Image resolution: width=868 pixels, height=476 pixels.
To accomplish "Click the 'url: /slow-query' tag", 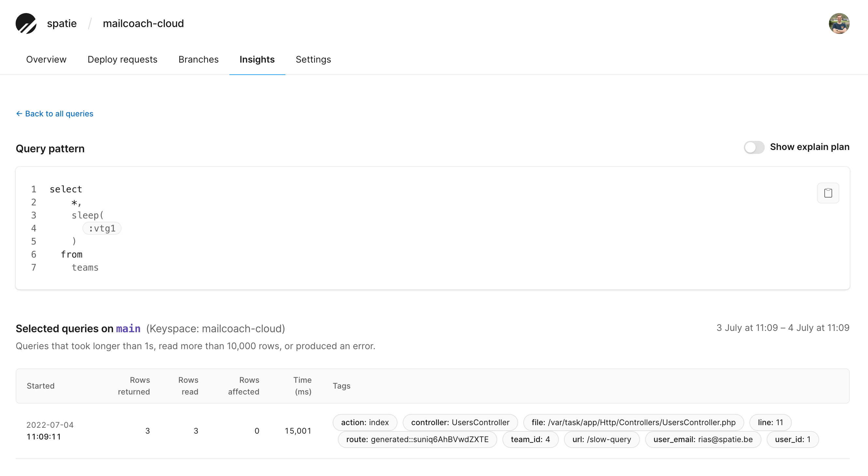I will (x=602, y=439).
